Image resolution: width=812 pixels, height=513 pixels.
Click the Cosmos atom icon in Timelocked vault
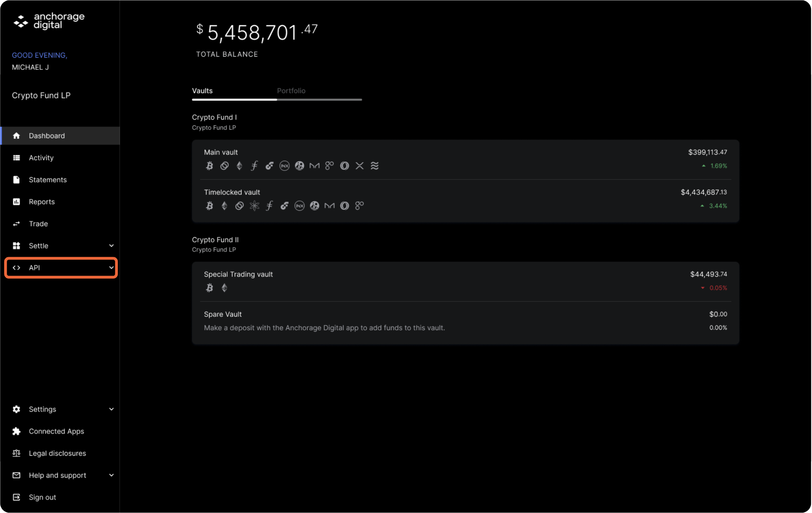coord(255,206)
